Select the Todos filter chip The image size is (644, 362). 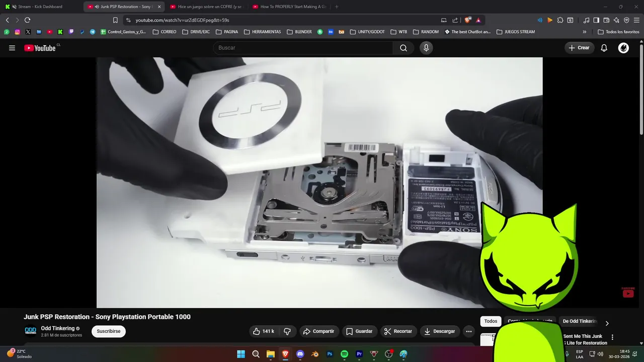tap(491, 321)
